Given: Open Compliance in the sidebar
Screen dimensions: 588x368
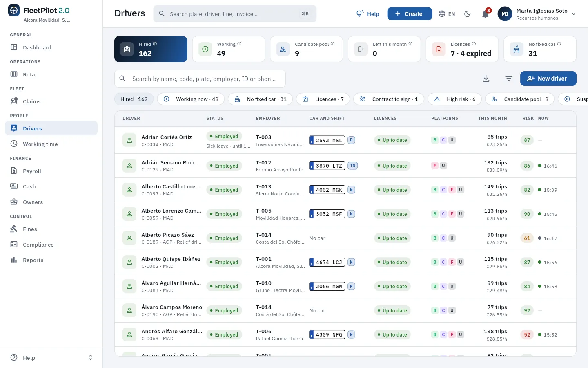Looking at the screenshot, I should tap(51, 245).
